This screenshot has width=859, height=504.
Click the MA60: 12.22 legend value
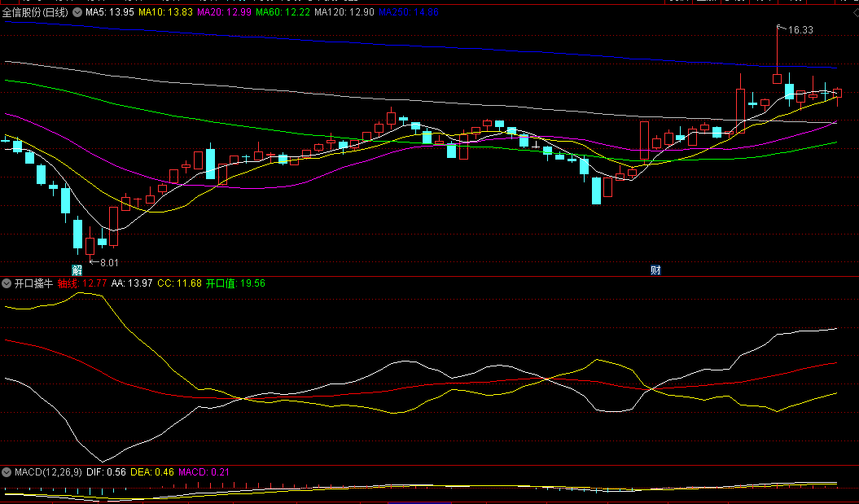[284, 12]
